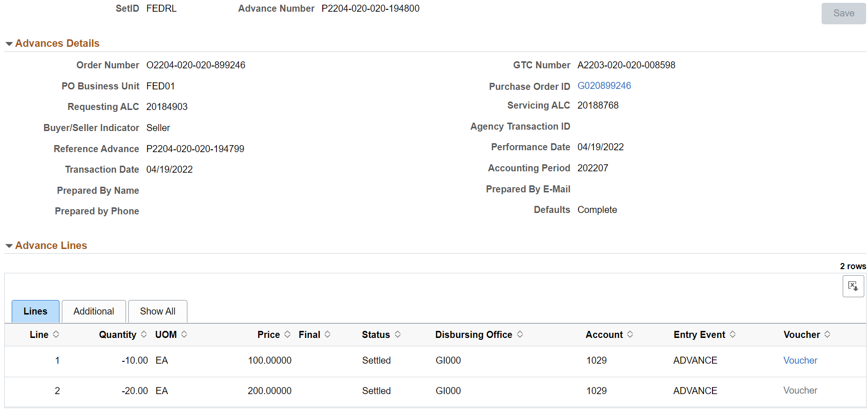
Task: Sort by Entry Event arrows icon
Action: coord(733,334)
